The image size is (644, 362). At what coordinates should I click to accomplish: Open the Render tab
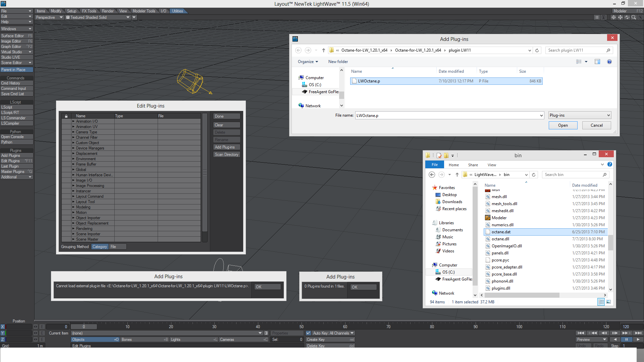[x=108, y=11]
